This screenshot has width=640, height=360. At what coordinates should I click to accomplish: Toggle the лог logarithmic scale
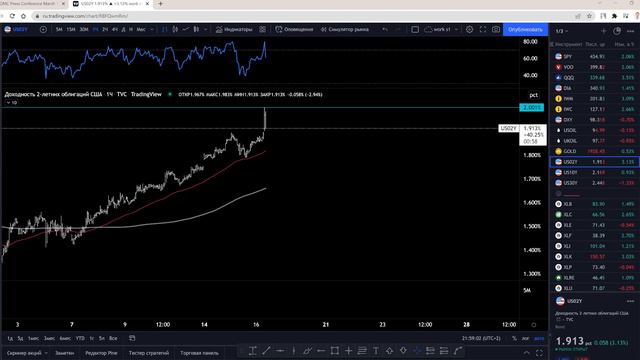[x=525, y=338]
